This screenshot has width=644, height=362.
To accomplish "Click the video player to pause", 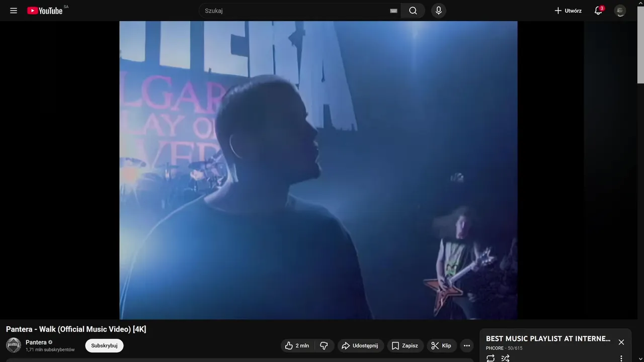I will pos(318,170).
